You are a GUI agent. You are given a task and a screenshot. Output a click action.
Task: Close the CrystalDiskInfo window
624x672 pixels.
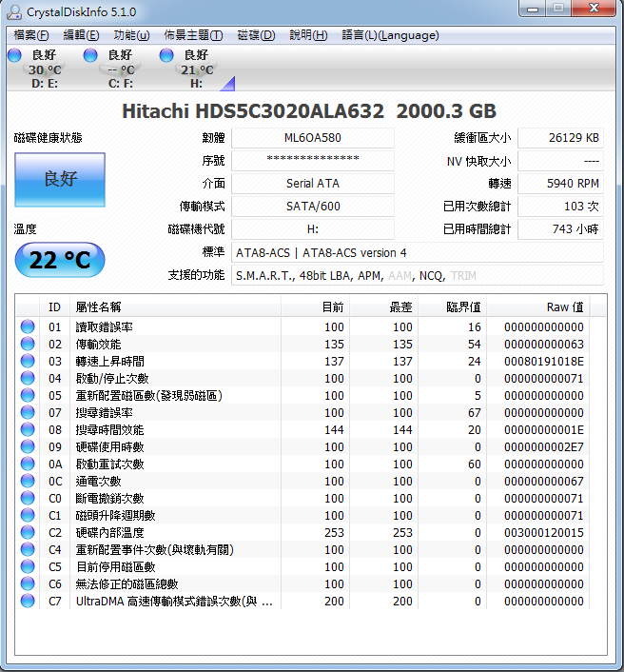coord(594,9)
